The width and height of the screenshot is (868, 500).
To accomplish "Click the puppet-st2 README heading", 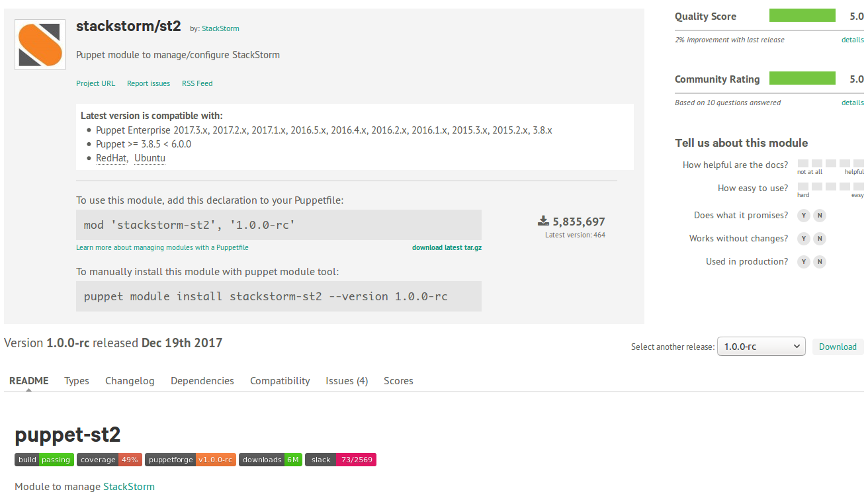I will tap(67, 435).
